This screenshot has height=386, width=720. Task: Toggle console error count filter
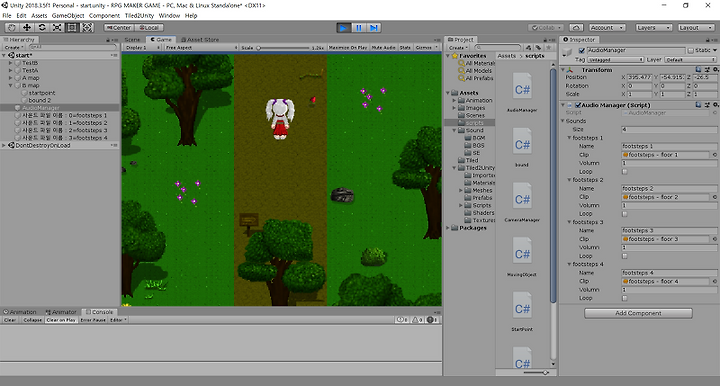[x=433, y=320]
